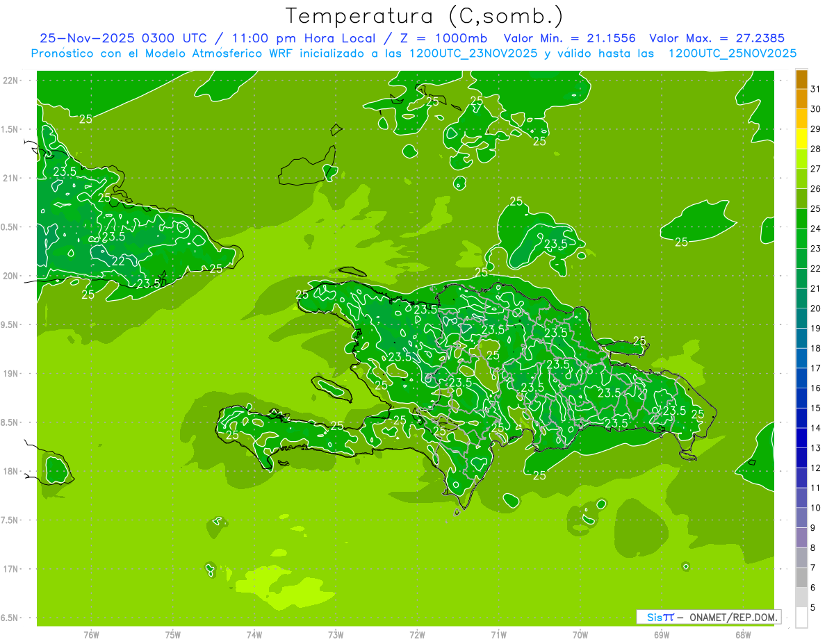The width and height of the screenshot is (834, 644).
Task: Click the 74W longitude axis label
Action: [x=254, y=635]
